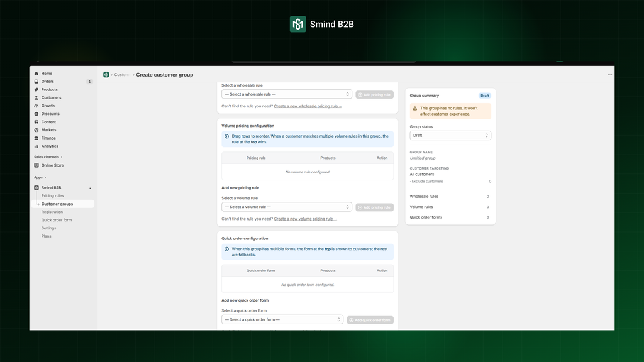Click the info icon in quick order banner
Image resolution: width=644 pixels, height=362 pixels.
pos(226,249)
